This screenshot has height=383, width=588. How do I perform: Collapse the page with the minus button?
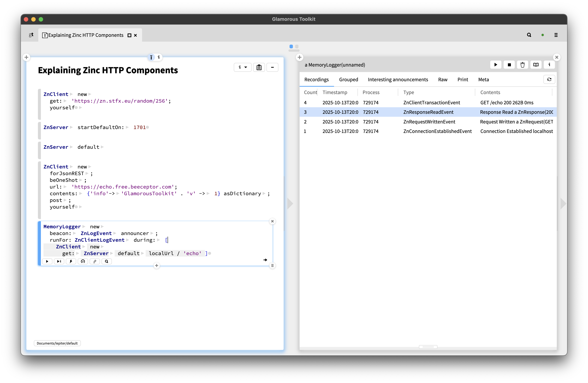[x=272, y=67]
